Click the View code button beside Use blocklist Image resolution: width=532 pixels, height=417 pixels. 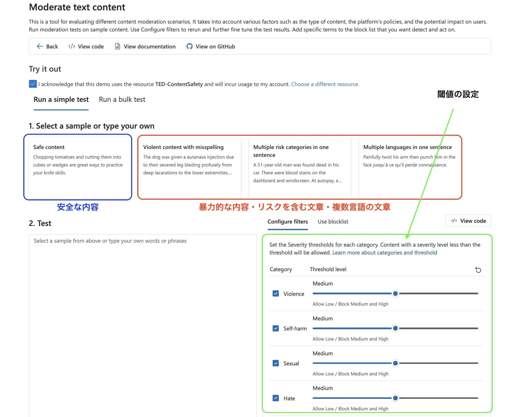468,221
